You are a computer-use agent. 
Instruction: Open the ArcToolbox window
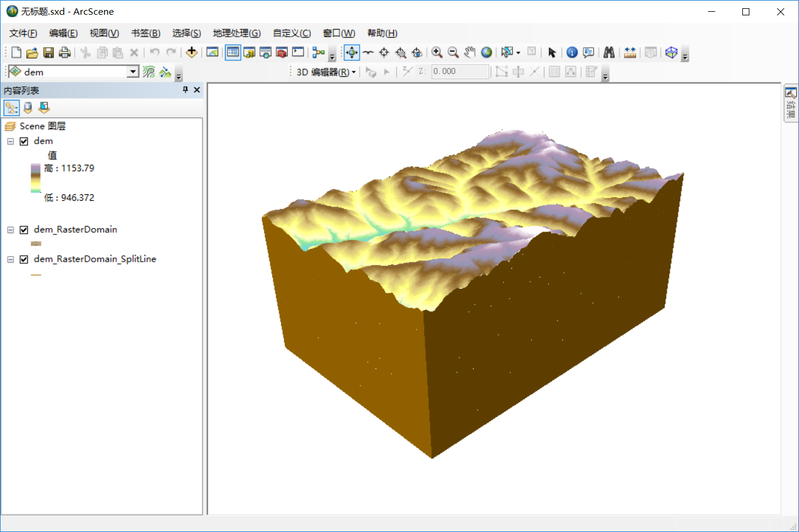coord(282,53)
